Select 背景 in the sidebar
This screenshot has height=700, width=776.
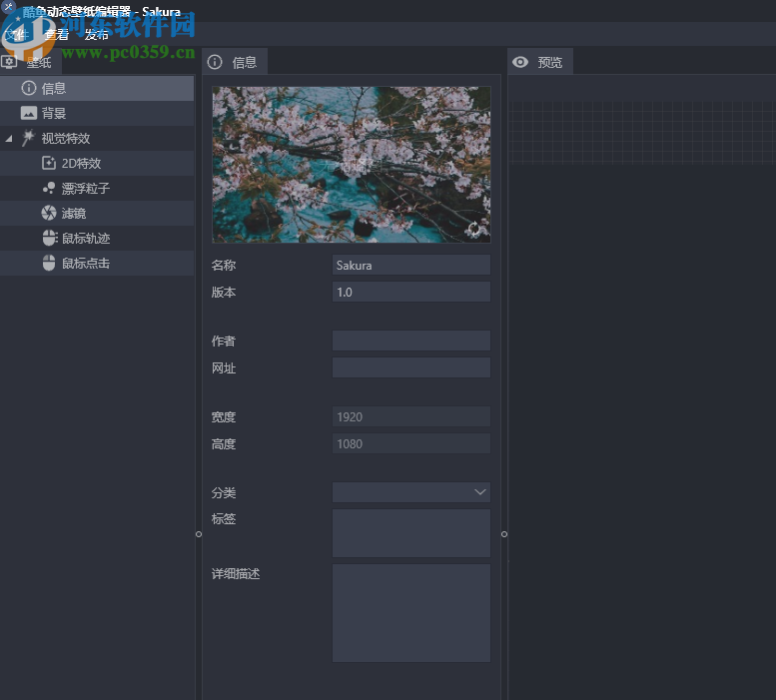pyautogui.click(x=97, y=113)
